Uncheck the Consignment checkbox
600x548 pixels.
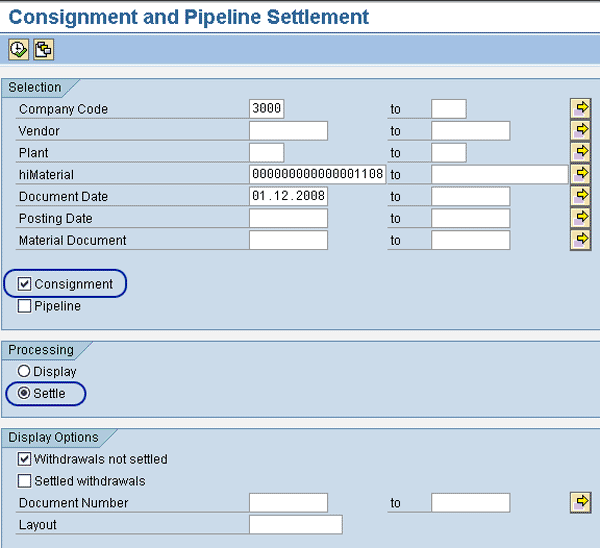[25, 284]
